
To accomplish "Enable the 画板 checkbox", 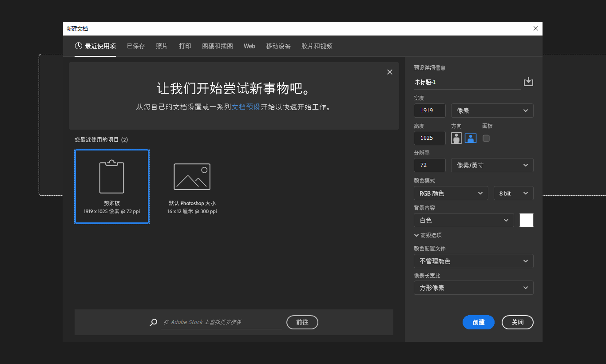I will pyautogui.click(x=486, y=138).
